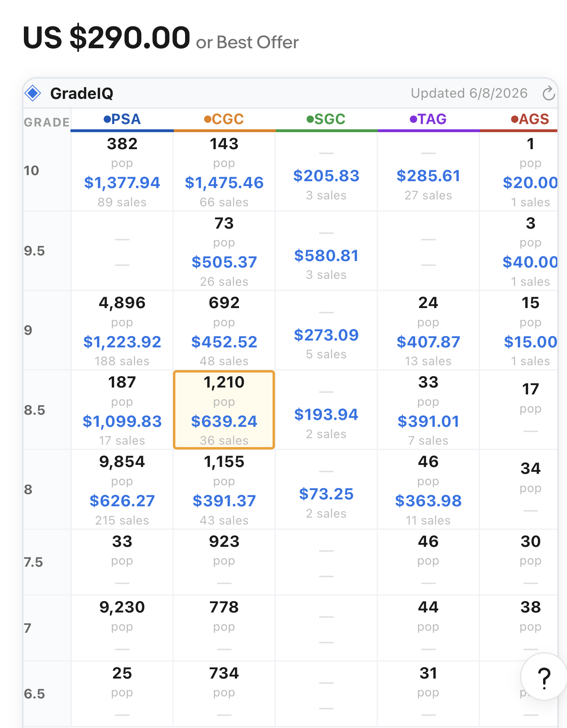Open CGC 8 price $391.37

click(x=224, y=501)
